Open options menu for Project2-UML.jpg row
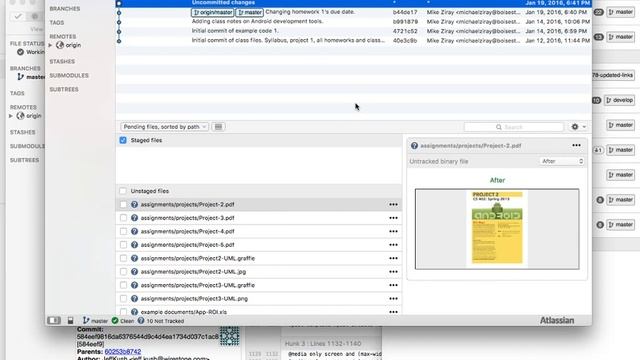Image resolution: width=640 pixels, height=360 pixels. coord(393,272)
